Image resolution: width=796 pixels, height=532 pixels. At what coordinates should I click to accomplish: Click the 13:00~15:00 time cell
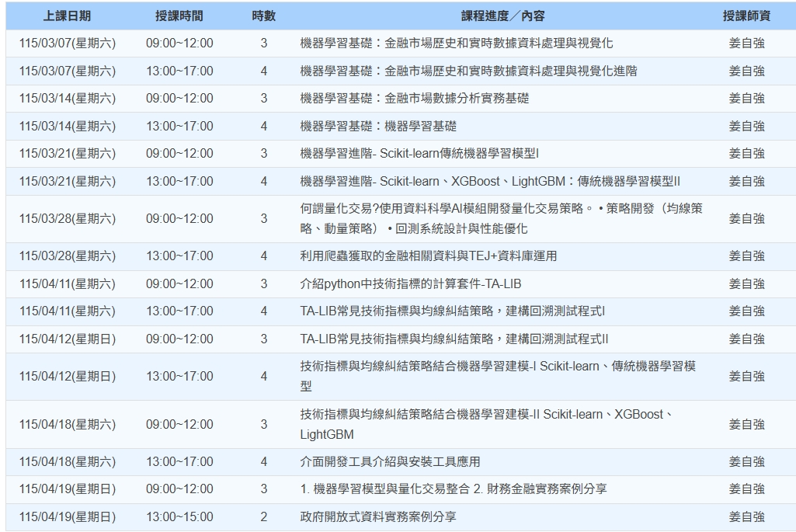pyautogui.click(x=179, y=517)
